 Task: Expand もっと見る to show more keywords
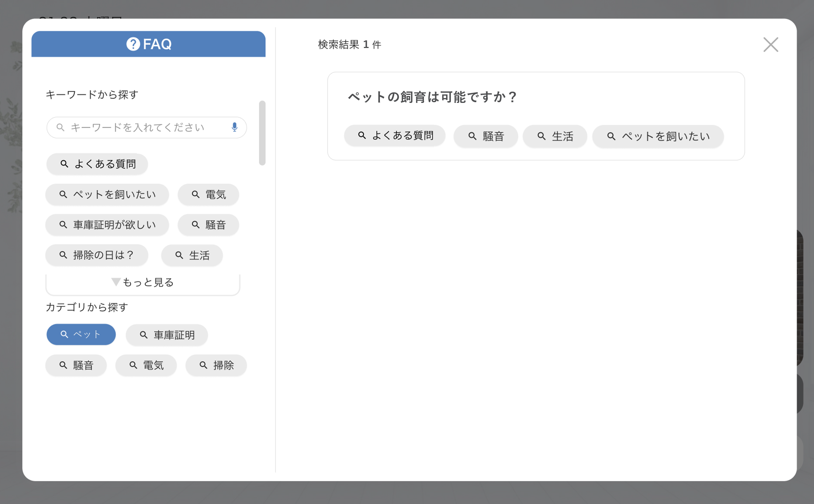coord(143,282)
